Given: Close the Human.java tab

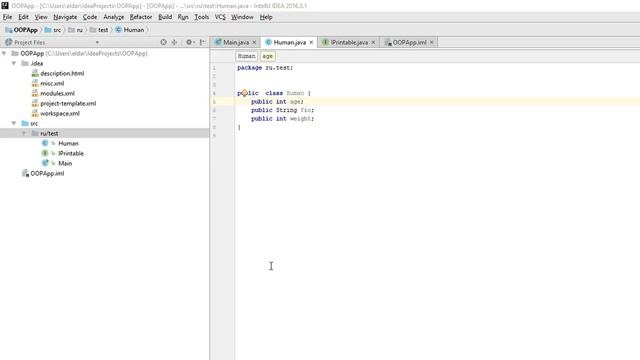Looking at the screenshot, I should click(311, 42).
